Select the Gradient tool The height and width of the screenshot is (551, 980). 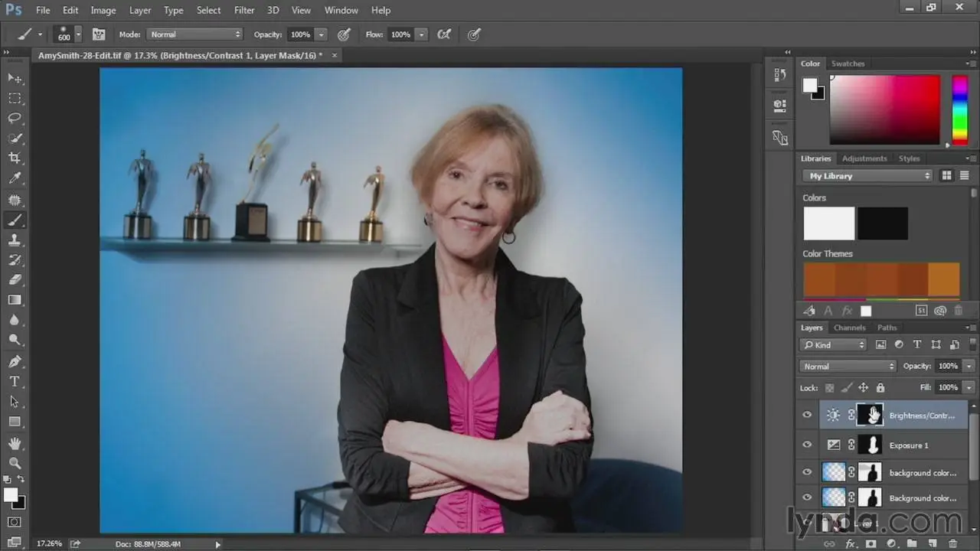tap(15, 300)
